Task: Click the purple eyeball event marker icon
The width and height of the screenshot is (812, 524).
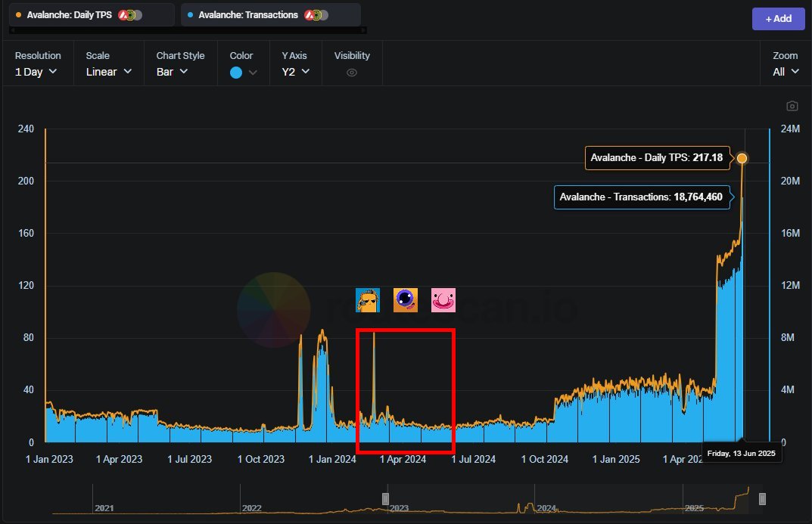Action: [x=406, y=300]
